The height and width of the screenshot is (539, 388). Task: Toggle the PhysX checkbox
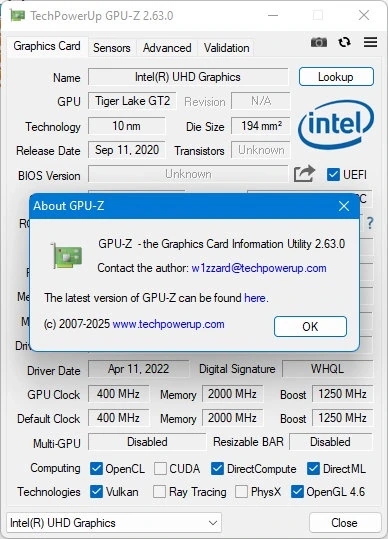tap(241, 492)
